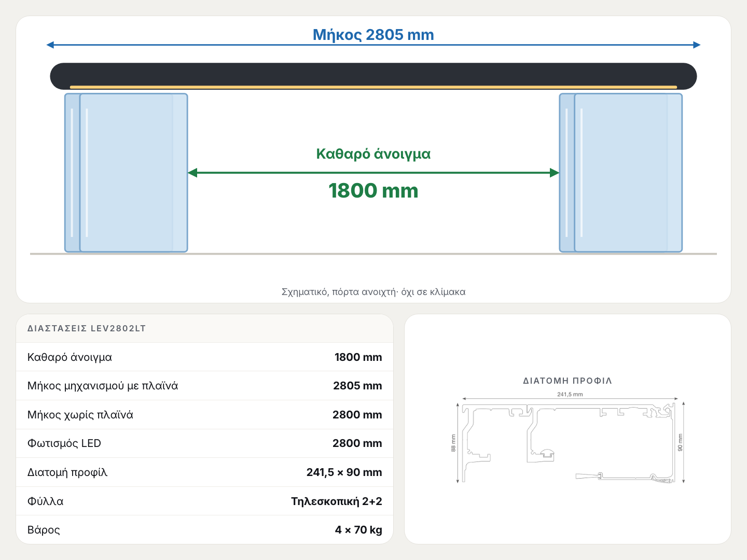Click the caption 'Σχηματικό, πόρτα ανοιχτή· όχι σε κλίμακα'

(x=374, y=292)
